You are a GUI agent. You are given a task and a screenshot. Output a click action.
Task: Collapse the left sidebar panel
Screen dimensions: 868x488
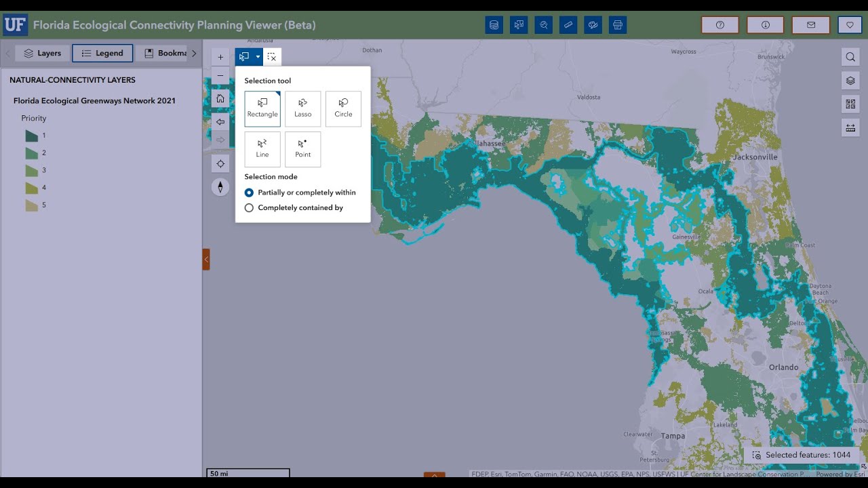[206, 259]
